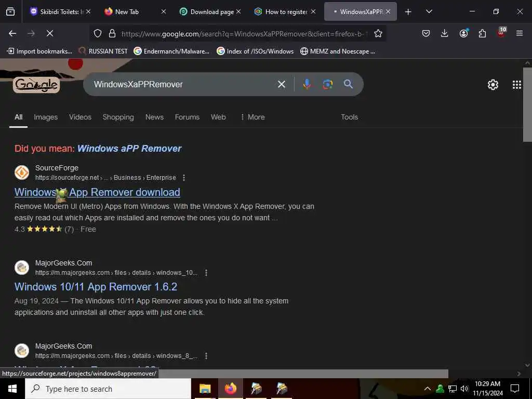Bookmark this page with star icon
Viewport: 532px width, 399px height.
(x=378, y=33)
